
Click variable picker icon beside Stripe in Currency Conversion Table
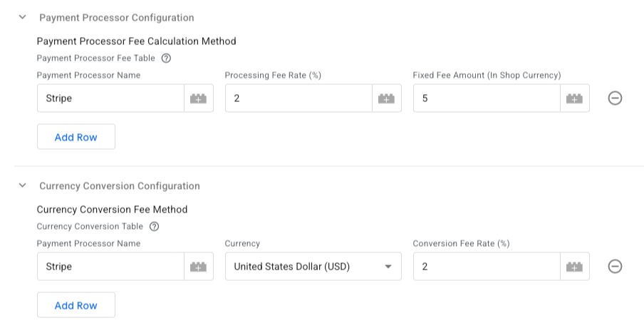(x=199, y=267)
